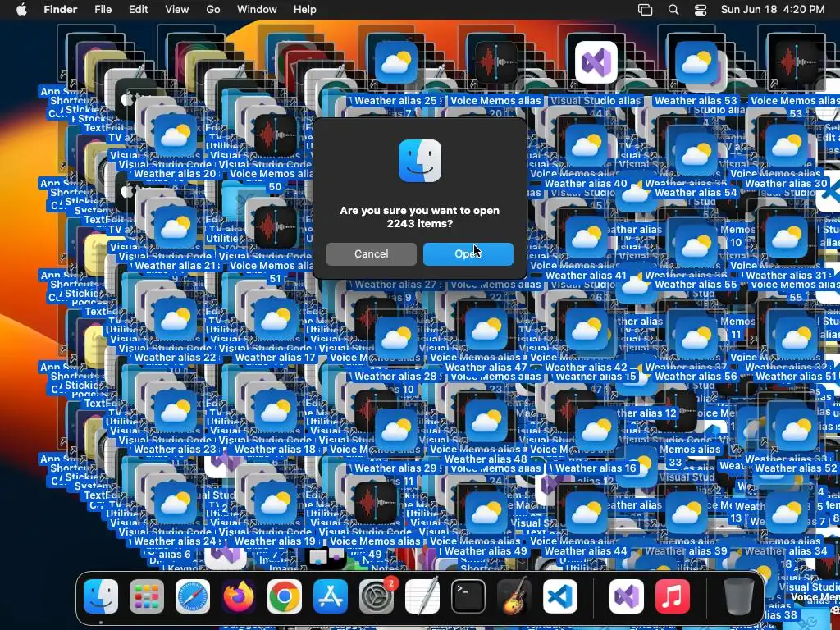Open the Apple menu
Viewport: 840px width, 630px height.
[x=21, y=10]
